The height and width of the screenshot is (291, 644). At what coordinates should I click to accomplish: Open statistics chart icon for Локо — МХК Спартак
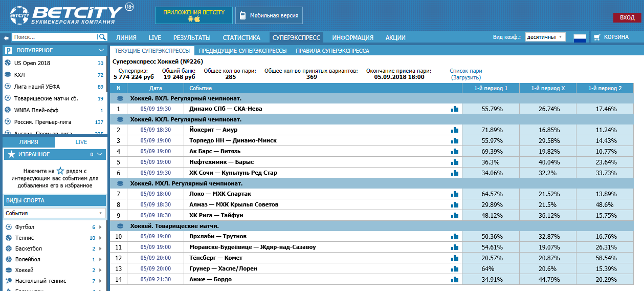click(x=454, y=194)
